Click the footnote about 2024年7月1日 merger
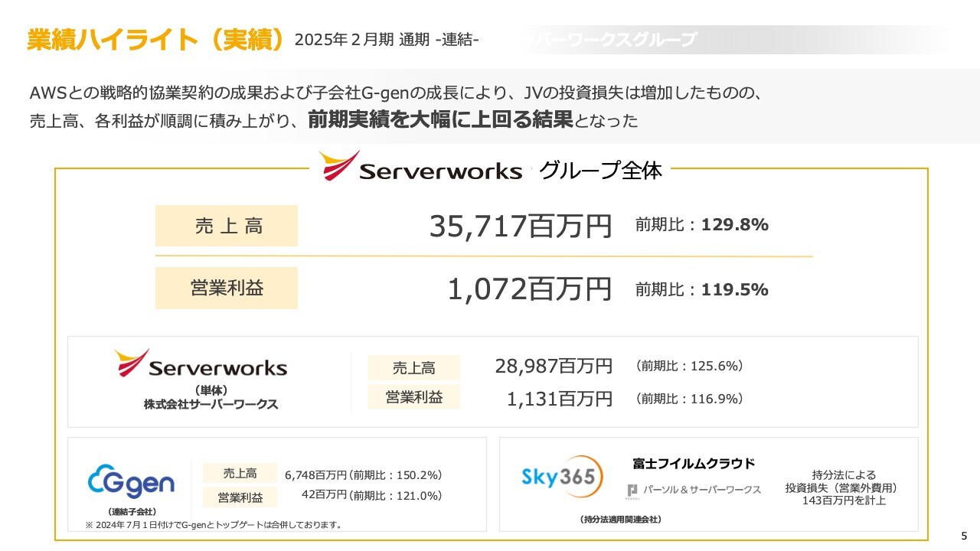Viewport: 980px width, 551px height. (x=215, y=525)
